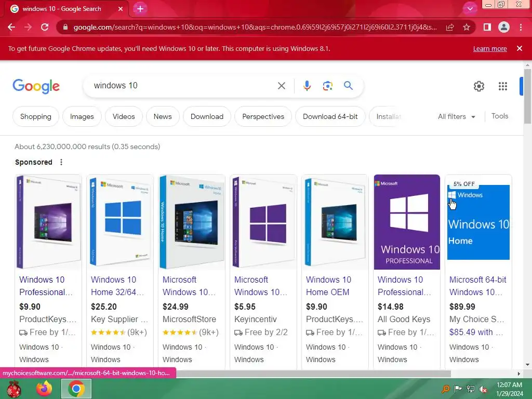532x399 pixels.
Task: Open the Learn more link
Action: point(490,48)
